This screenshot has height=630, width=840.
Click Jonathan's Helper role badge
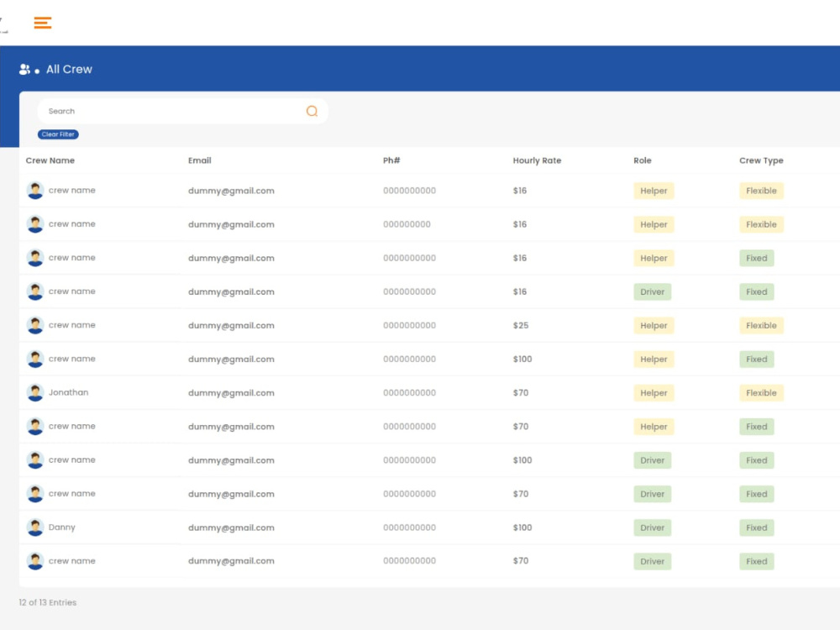[654, 392]
